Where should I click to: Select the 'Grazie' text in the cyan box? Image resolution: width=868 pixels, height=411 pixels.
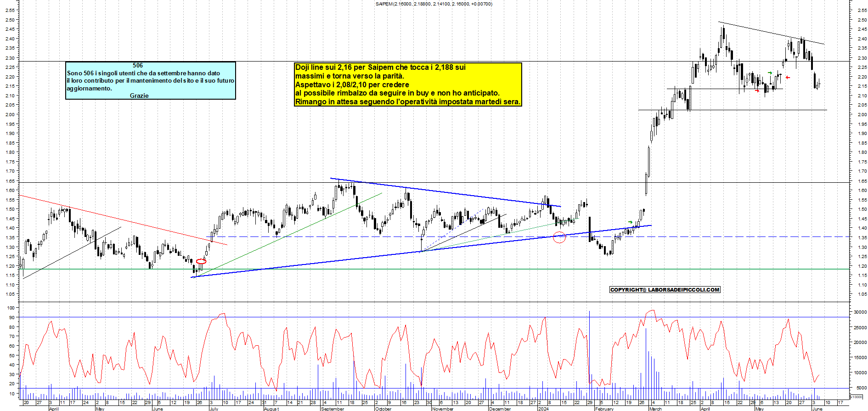pos(139,96)
